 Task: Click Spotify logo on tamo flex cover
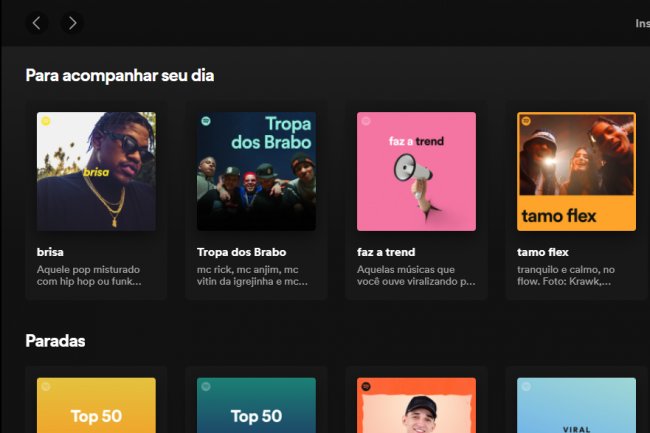pos(526,122)
